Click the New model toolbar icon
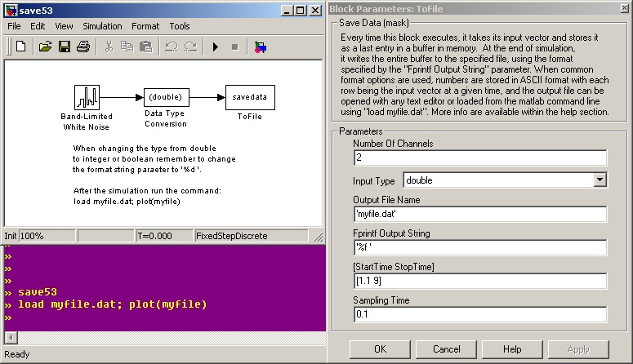 pos(20,47)
